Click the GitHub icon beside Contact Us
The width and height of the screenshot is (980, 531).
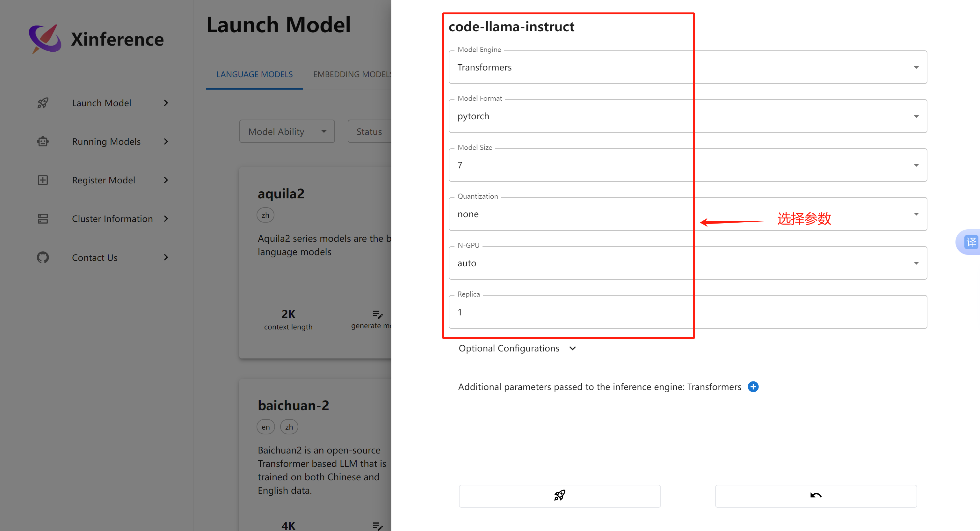click(x=43, y=258)
